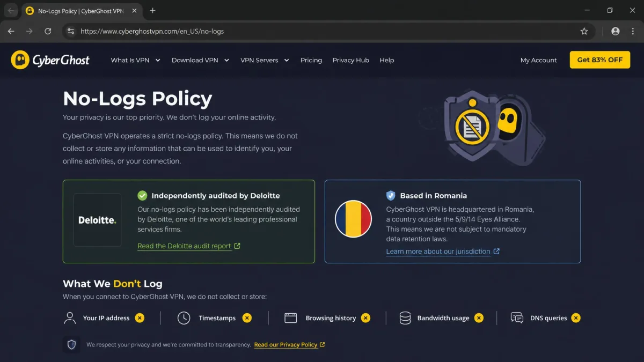Click the chat bubbles icon beside DNS queries
This screenshot has width=644, height=362.
517,318
